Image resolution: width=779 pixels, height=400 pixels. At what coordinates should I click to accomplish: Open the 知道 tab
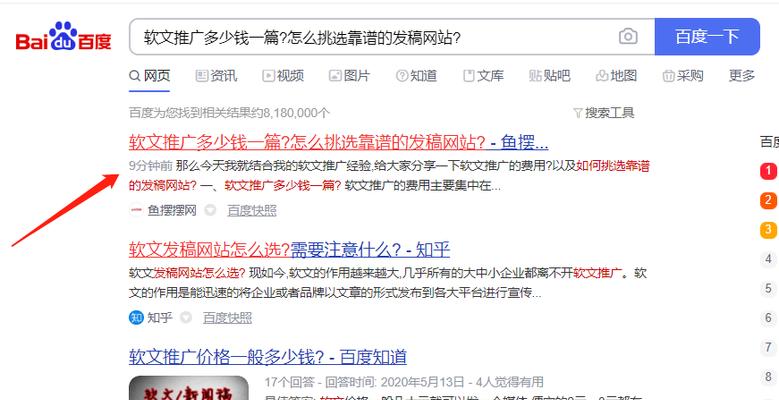(416, 76)
